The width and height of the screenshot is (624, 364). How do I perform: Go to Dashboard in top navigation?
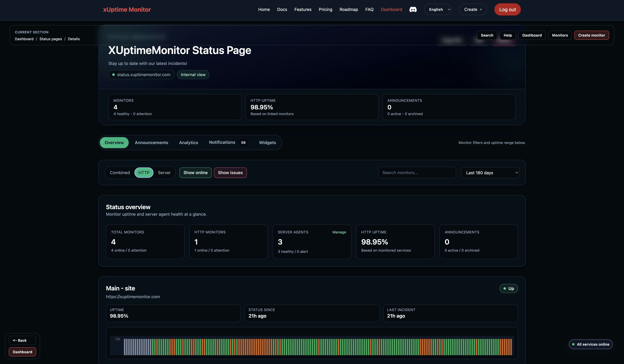[x=391, y=9]
